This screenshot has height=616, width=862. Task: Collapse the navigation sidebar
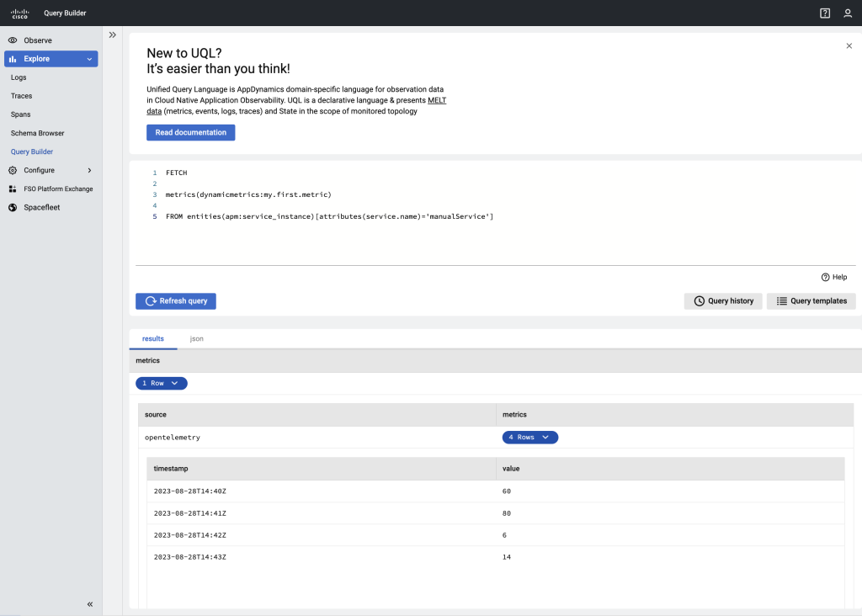89,604
